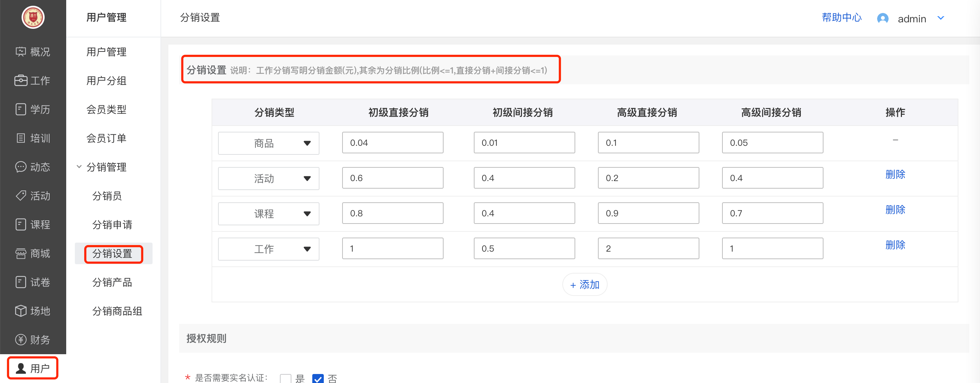
Task: Edit 工作 高级直接分销 field 2
Action: pos(648,248)
